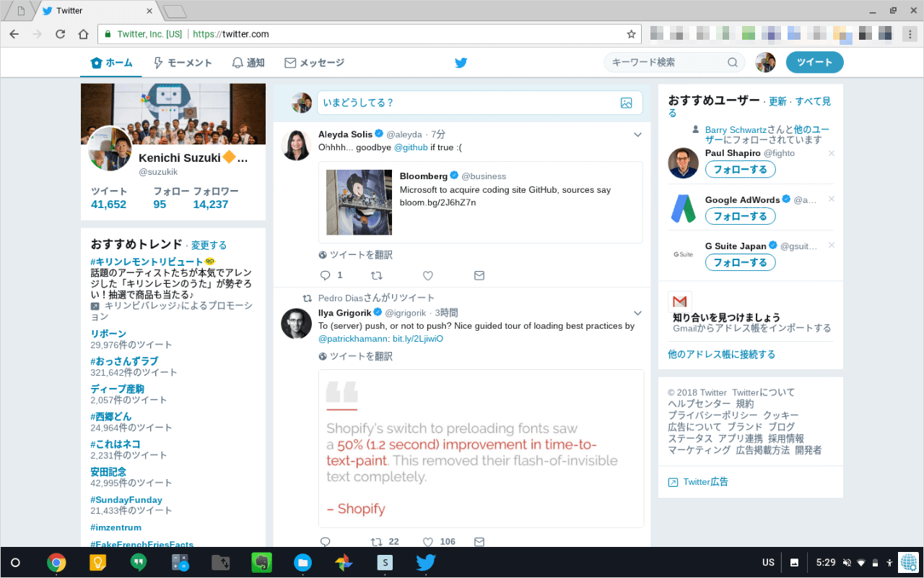
Task: Click the browser back arrow
Action: pos(14,34)
